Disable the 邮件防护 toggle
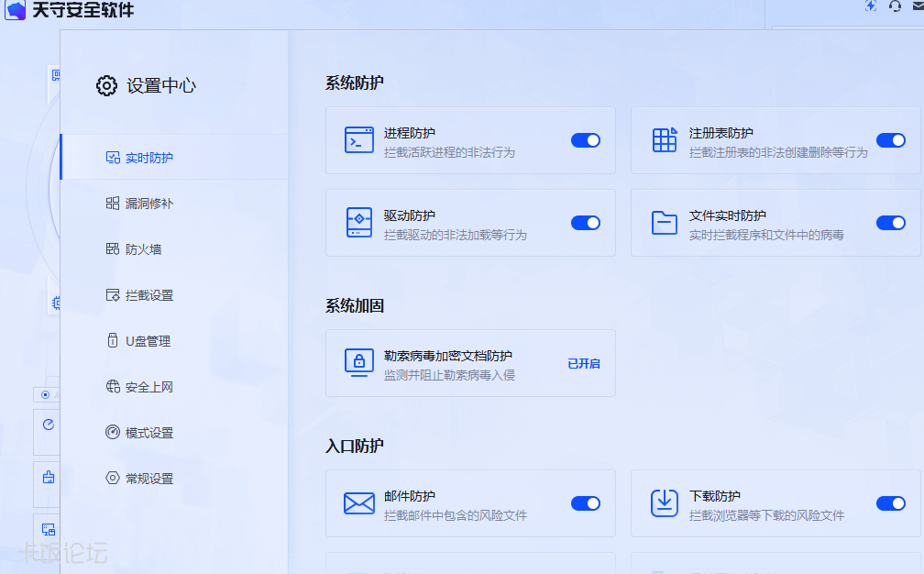The image size is (924, 574). point(585,503)
